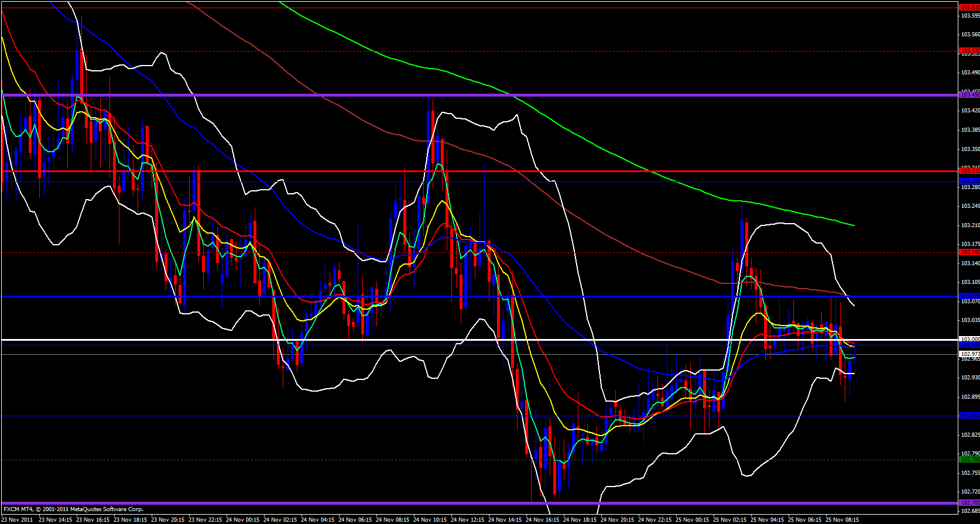This screenshot has width=980, height=524.
Task: Click the red 103.610 price label at top
Action: [969, 7]
